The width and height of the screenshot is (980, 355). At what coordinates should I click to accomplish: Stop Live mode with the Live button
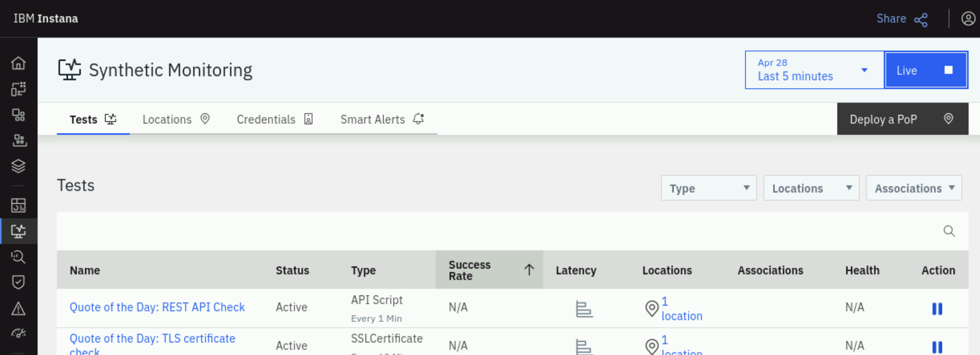point(926,70)
